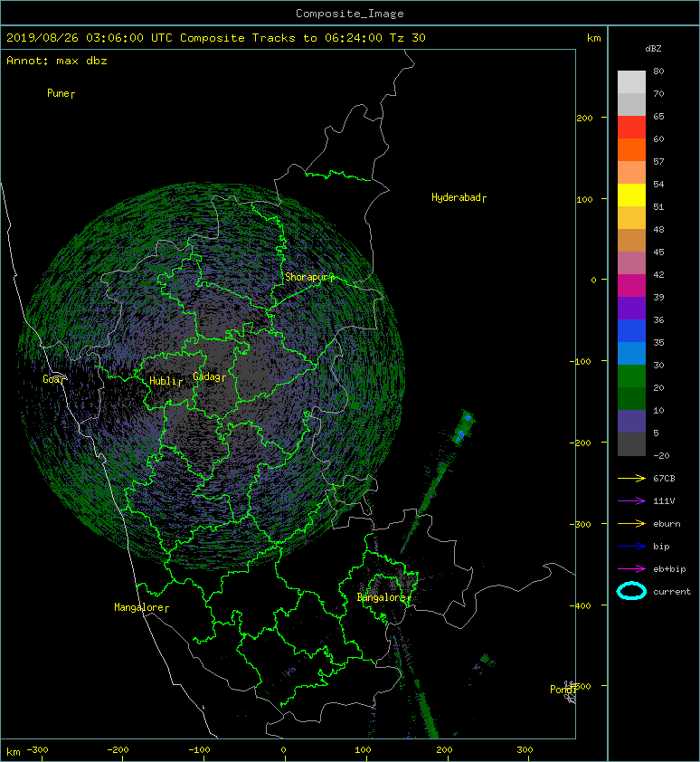Click the purple 36–39 dBZ swatch
This screenshot has width=700, height=762.
click(x=631, y=309)
